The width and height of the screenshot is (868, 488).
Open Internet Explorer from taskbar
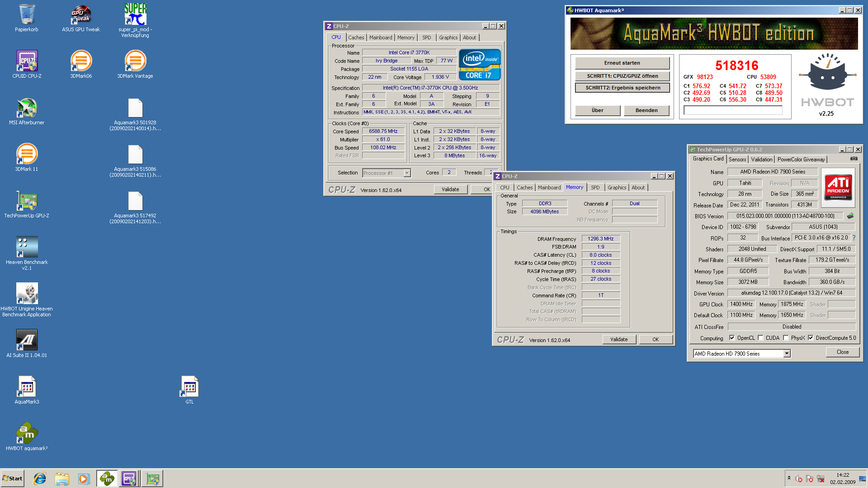pyautogui.click(x=40, y=479)
